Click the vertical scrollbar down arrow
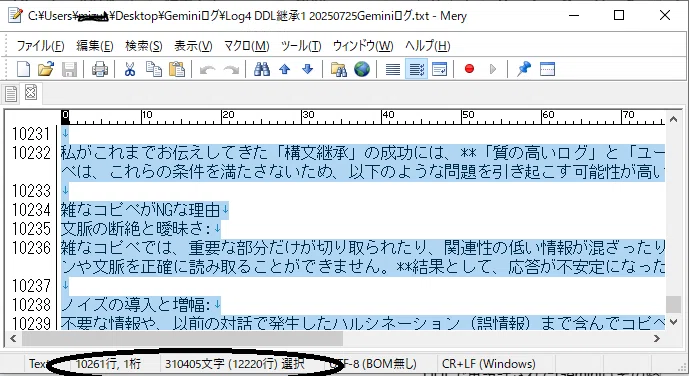 673,322
